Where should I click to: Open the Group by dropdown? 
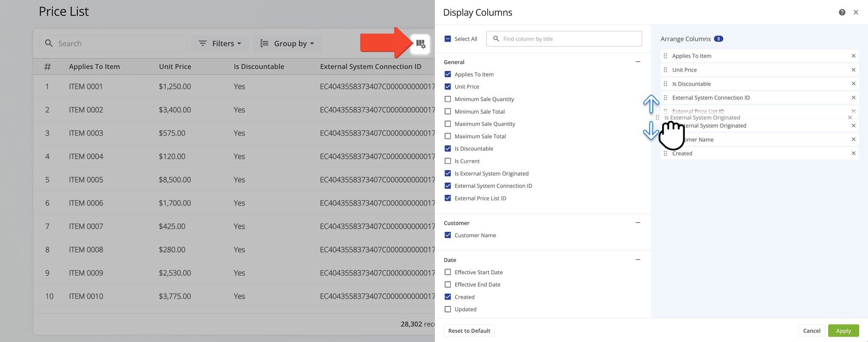(287, 44)
